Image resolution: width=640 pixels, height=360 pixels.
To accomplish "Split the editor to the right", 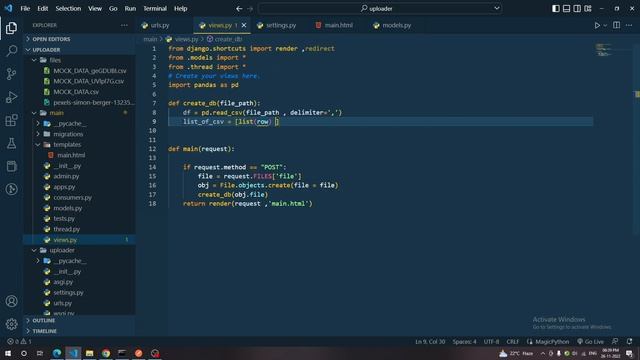I will tap(616, 25).
